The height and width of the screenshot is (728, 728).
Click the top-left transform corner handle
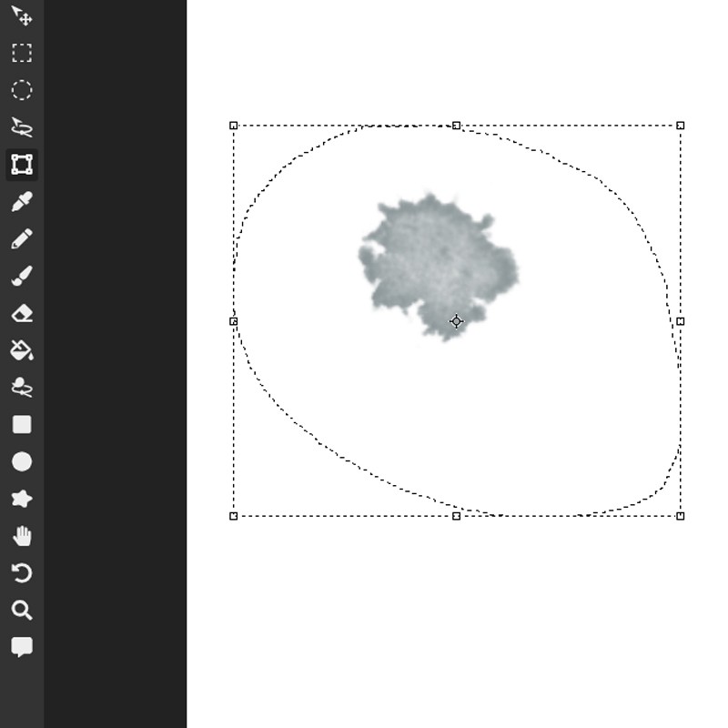tap(234, 126)
